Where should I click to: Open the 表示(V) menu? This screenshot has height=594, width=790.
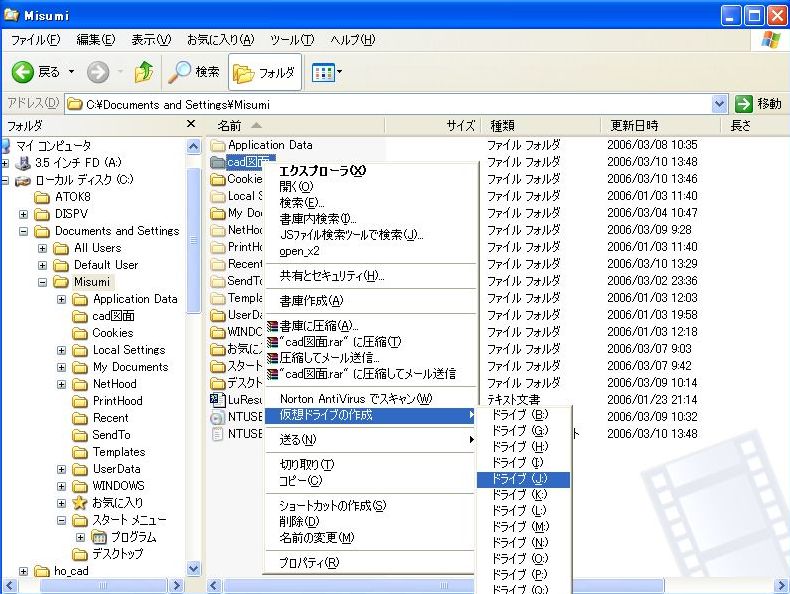tap(151, 40)
